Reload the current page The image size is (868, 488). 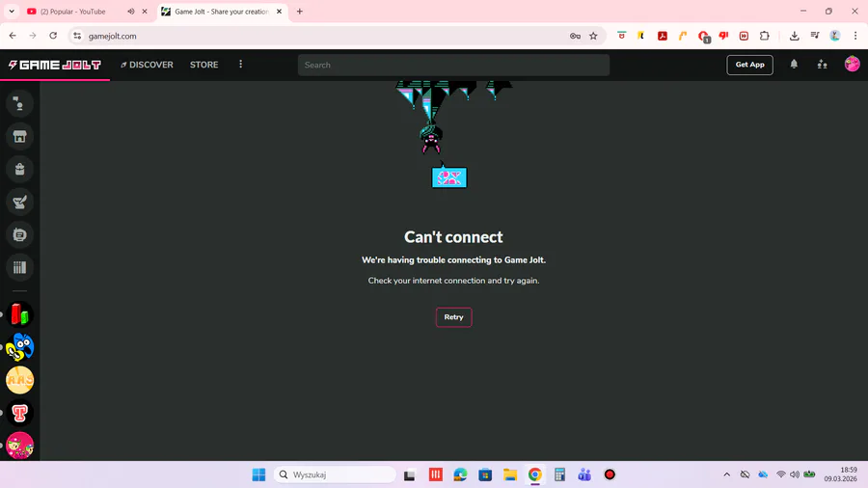53,36
